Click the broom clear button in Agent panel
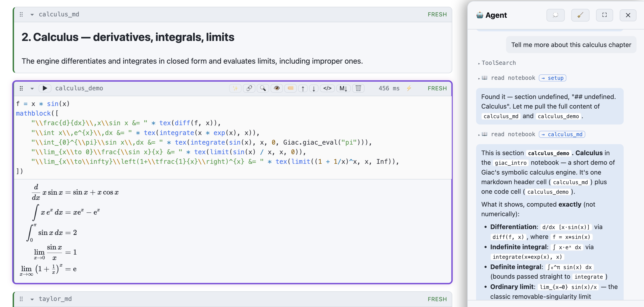This screenshot has width=644, height=307. point(580,15)
